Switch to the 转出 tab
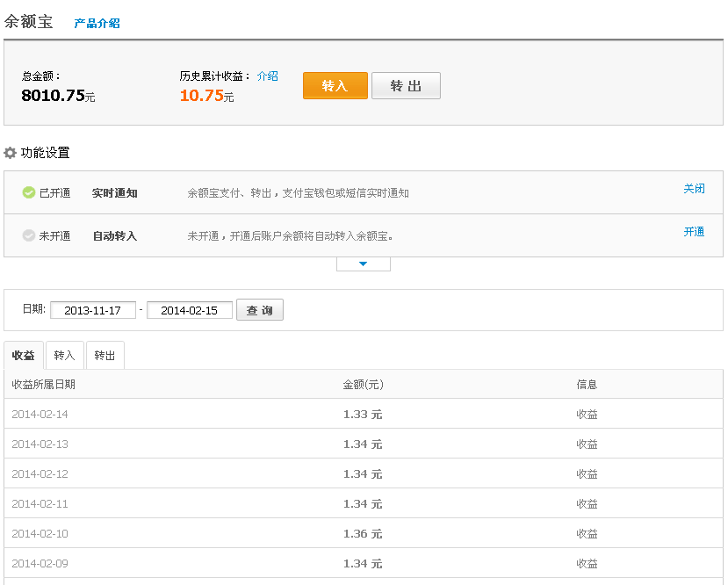 pyautogui.click(x=105, y=356)
